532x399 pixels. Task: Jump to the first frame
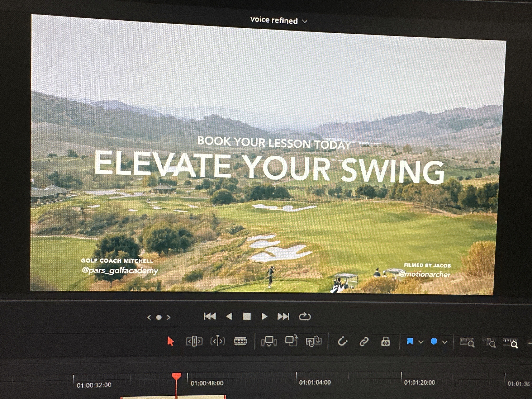tap(210, 316)
